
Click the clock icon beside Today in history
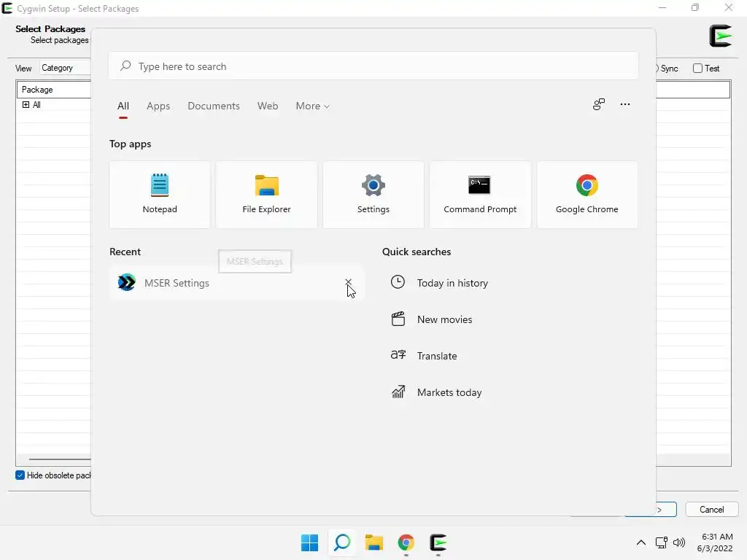[398, 282]
